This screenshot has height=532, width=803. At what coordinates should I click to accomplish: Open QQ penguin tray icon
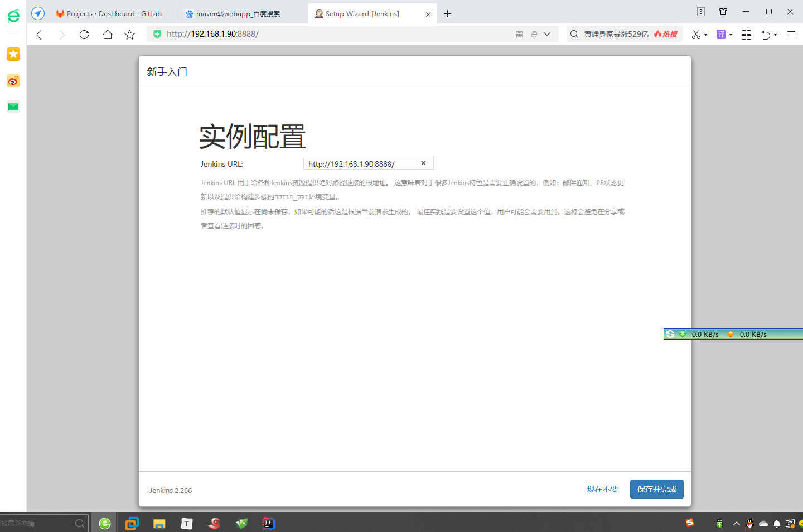(750, 524)
